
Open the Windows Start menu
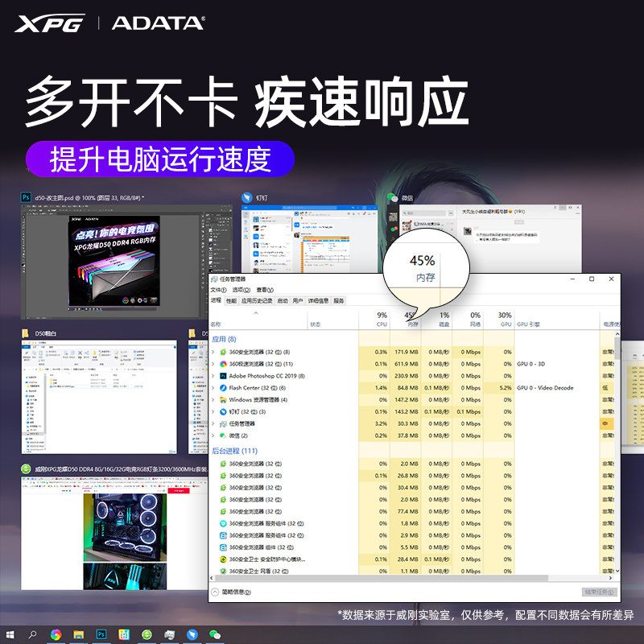[x=10, y=635]
